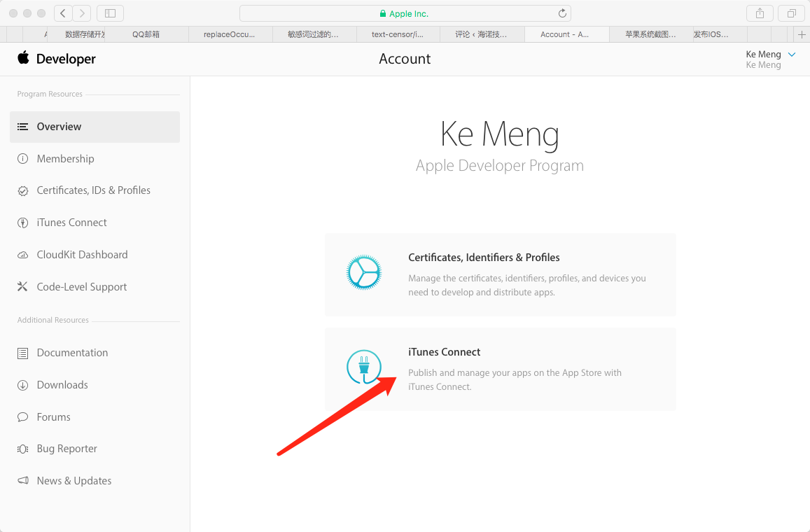
Task: Open Certificates, IDs & Profiles sidebar link
Action: pos(94,190)
